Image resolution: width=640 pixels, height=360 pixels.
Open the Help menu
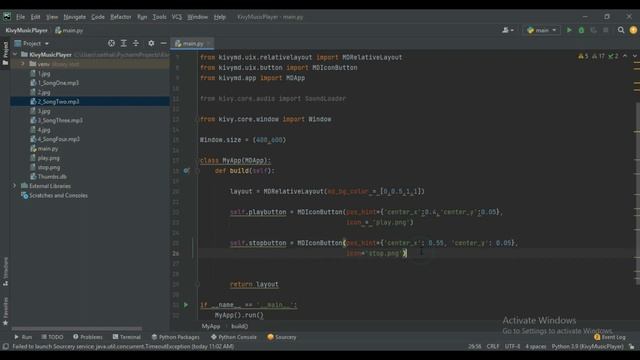click(x=220, y=17)
